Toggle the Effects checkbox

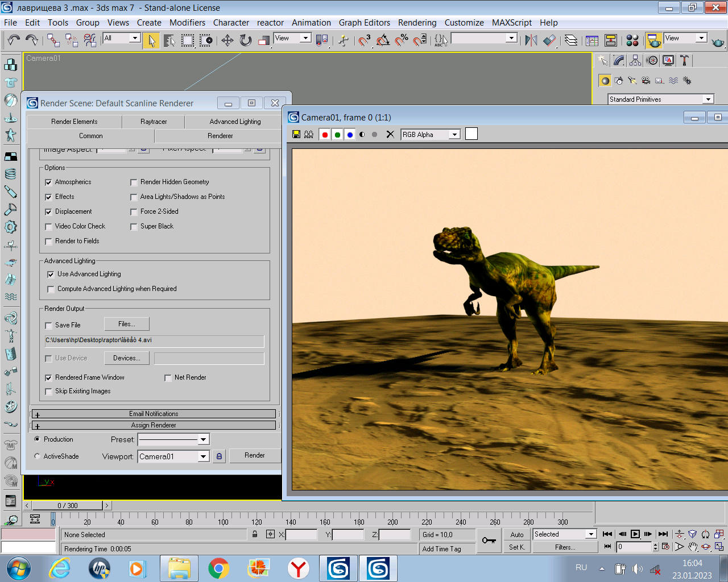point(48,197)
